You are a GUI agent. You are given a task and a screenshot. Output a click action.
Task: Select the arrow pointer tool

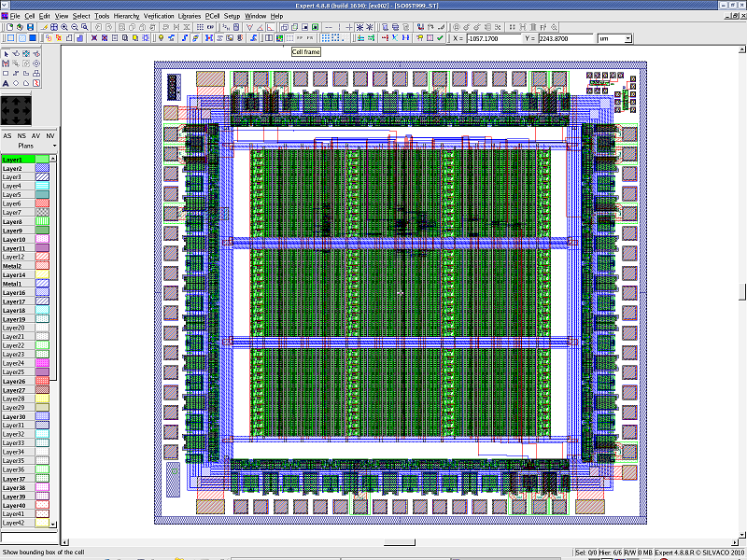click(x=6, y=53)
